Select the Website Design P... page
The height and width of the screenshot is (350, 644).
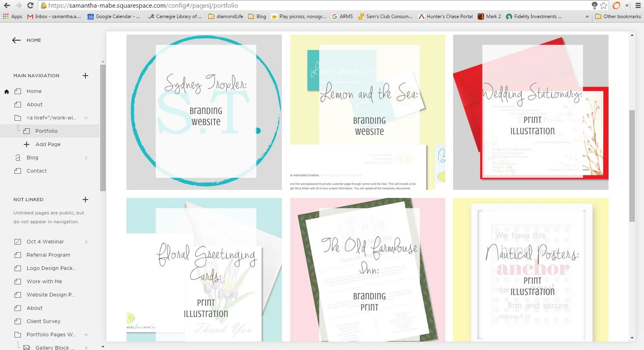(50, 295)
